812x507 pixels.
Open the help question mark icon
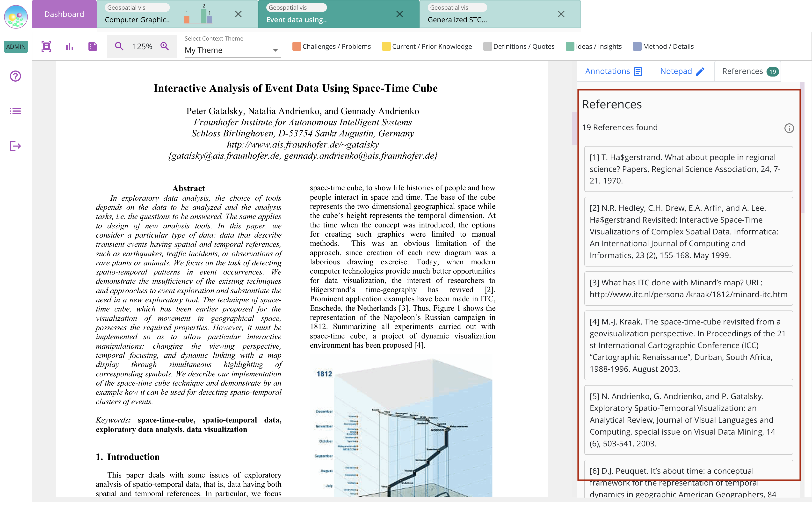(x=15, y=76)
